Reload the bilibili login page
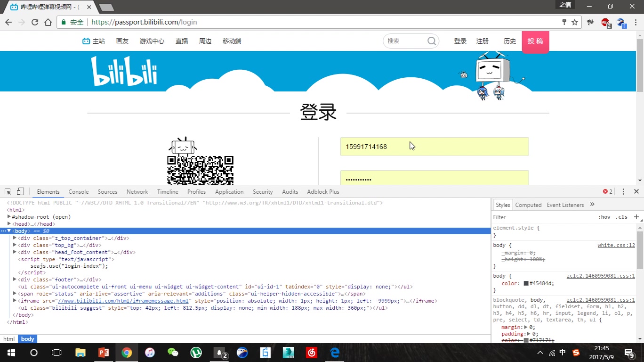644x362 pixels. click(x=34, y=22)
